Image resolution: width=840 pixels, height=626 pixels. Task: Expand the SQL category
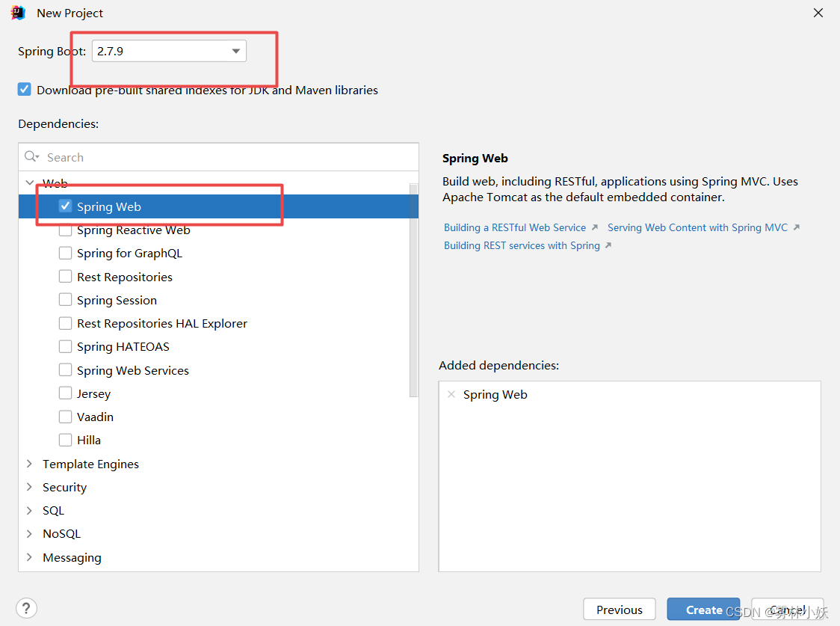pyautogui.click(x=29, y=510)
